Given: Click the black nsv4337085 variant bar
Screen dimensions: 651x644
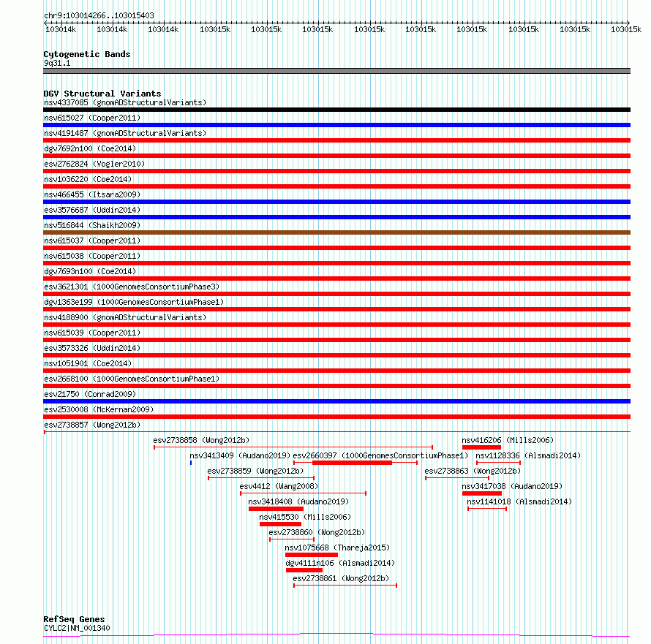Looking at the screenshot, I should point(336,110).
